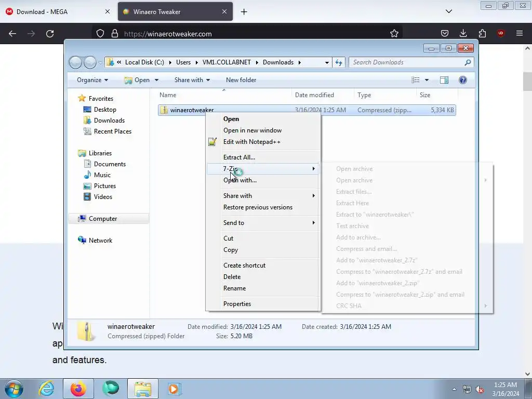Image resolution: width=532 pixels, height=399 pixels.
Task: Launch Internet Explorer from the taskbar
Action: 46,389
